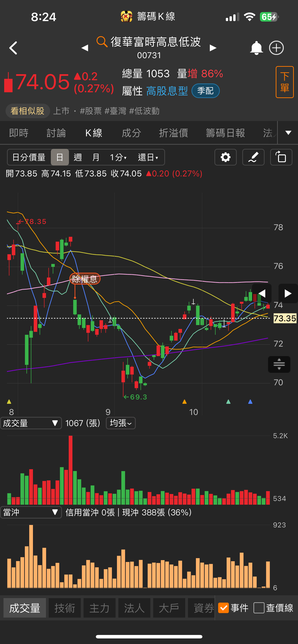Screen dimensions: 298x644
Task: Switch to the 籌碼日報 tab
Action: pyautogui.click(x=225, y=133)
